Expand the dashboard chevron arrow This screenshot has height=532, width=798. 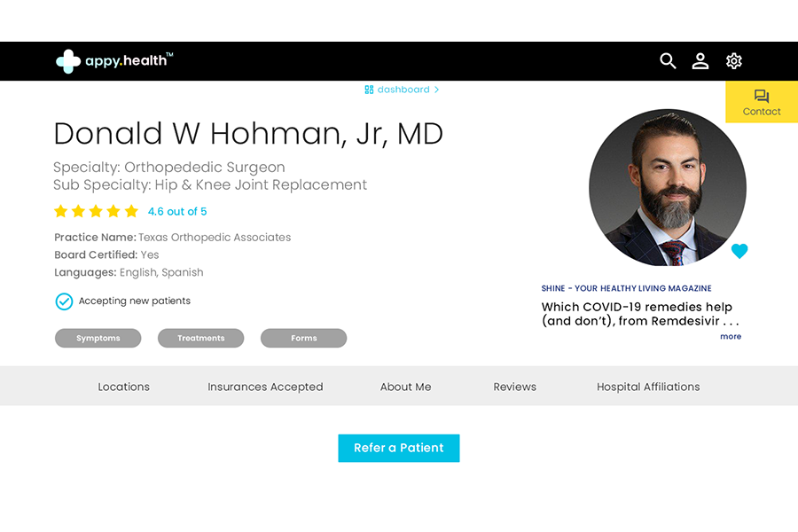(x=436, y=90)
